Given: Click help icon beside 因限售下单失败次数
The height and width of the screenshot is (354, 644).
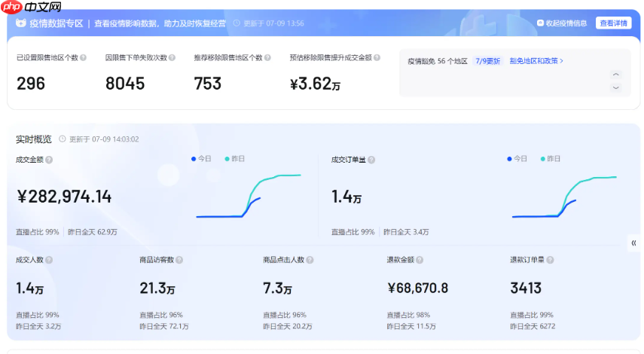Looking at the screenshot, I should pos(172,58).
